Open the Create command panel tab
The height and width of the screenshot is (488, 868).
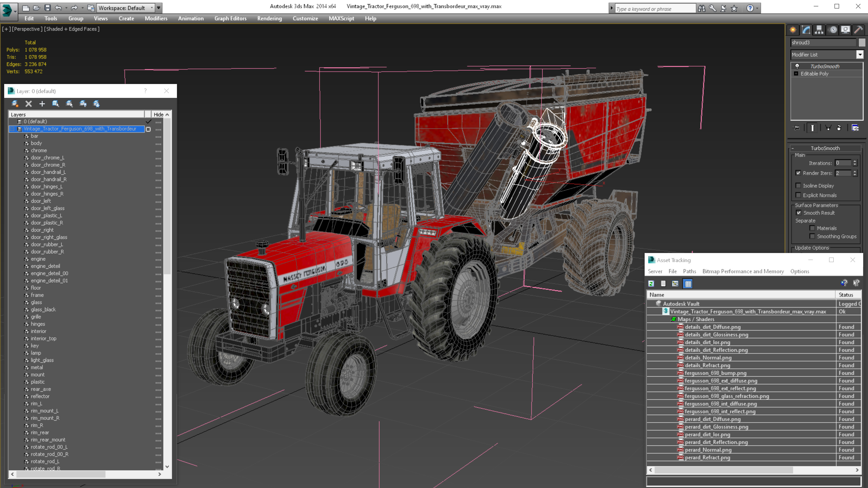[x=793, y=30]
